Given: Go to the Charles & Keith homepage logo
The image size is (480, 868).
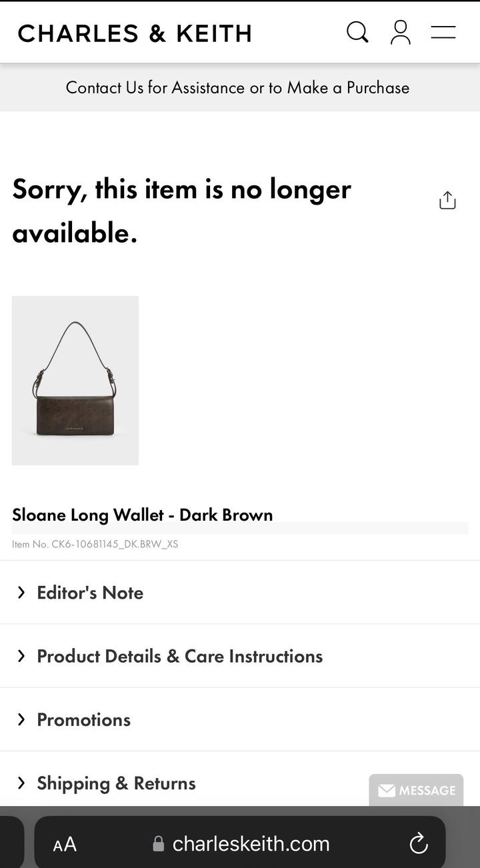Looking at the screenshot, I should point(135,33).
